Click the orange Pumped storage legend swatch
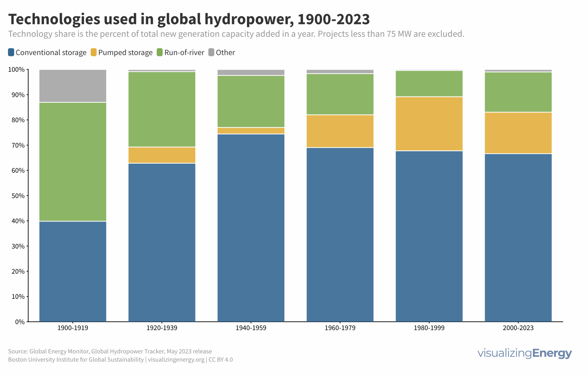 tap(93, 52)
